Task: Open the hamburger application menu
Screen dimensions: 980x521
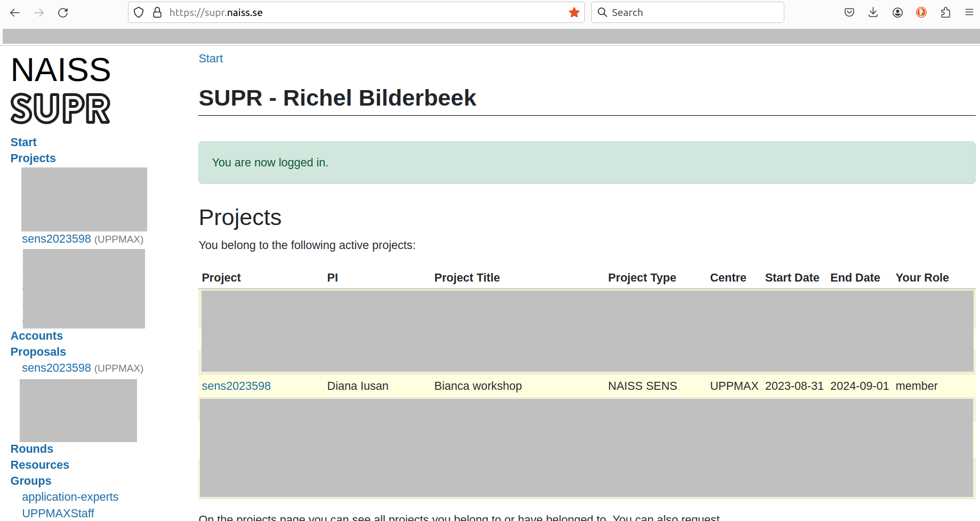Action: point(969,12)
